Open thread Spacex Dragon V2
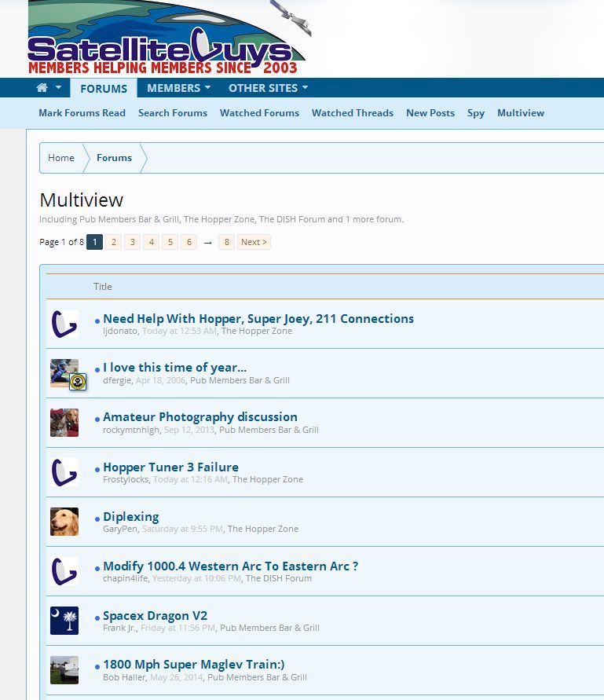Screen dimensions: 604x700 pos(155,616)
